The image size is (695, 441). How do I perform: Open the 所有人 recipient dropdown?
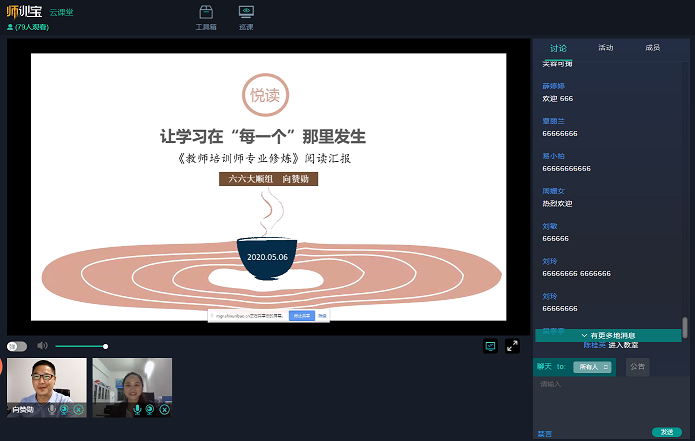[x=592, y=367]
